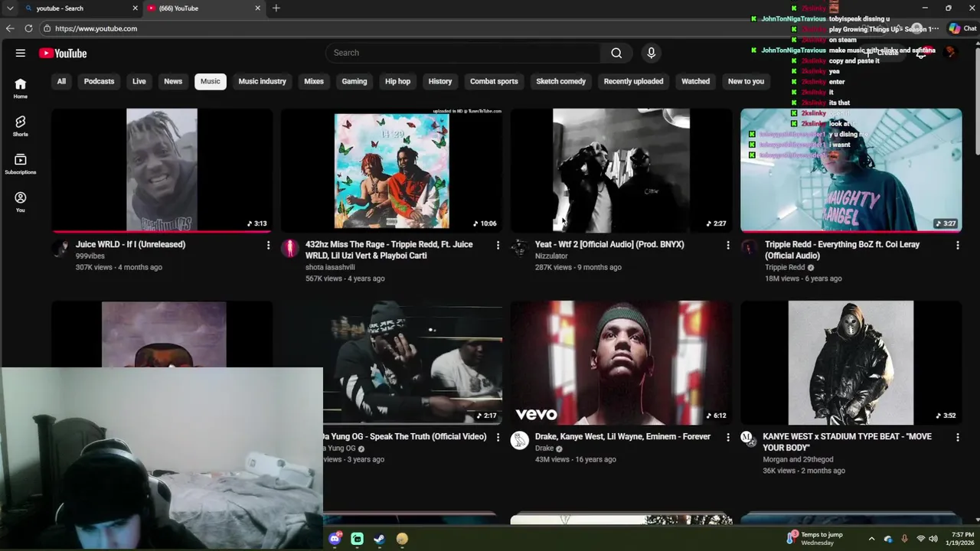View site information icon in address bar
The width and height of the screenshot is (980, 551).
pyautogui.click(x=47, y=28)
